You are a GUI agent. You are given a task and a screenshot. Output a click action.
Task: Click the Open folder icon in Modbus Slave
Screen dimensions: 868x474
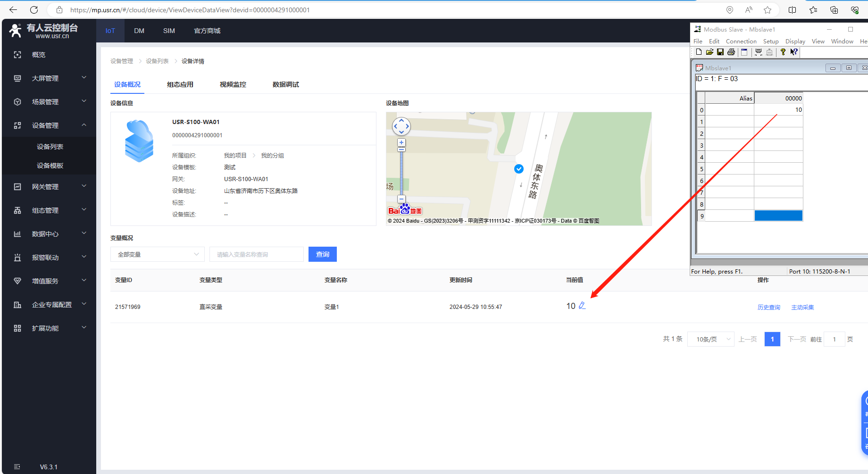click(x=709, y=52)
